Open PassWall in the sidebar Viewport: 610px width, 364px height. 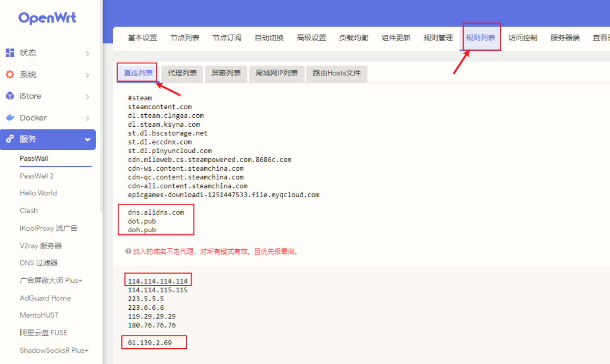pos(34,158)
